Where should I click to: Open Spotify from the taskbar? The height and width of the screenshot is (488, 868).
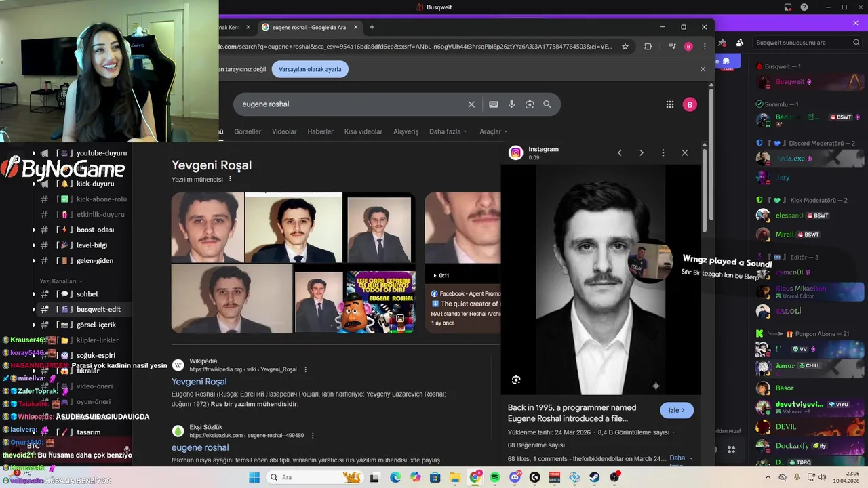tap(495, 477)
